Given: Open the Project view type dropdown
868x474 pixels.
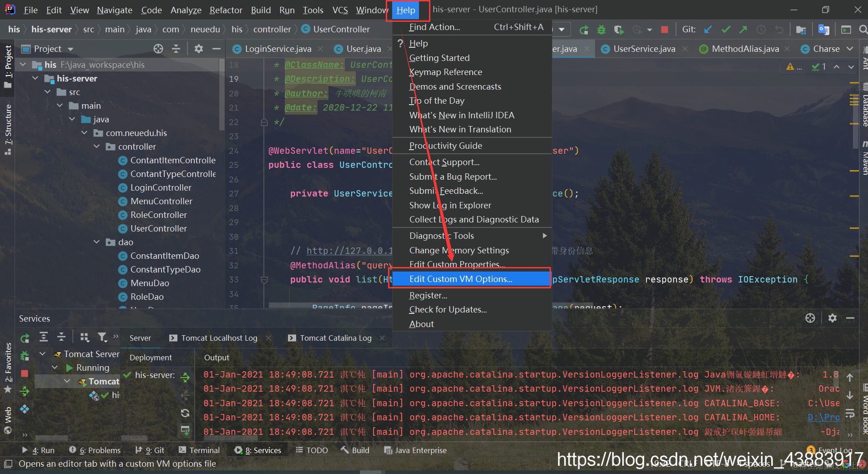Looking at the screenshot, I should coord(71,49).
